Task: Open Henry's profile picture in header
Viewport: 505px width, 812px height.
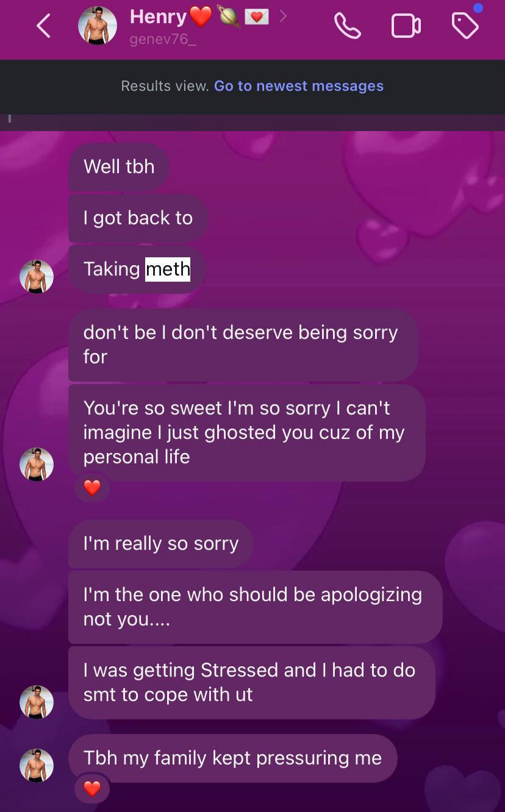Action: tap(98, 26)
